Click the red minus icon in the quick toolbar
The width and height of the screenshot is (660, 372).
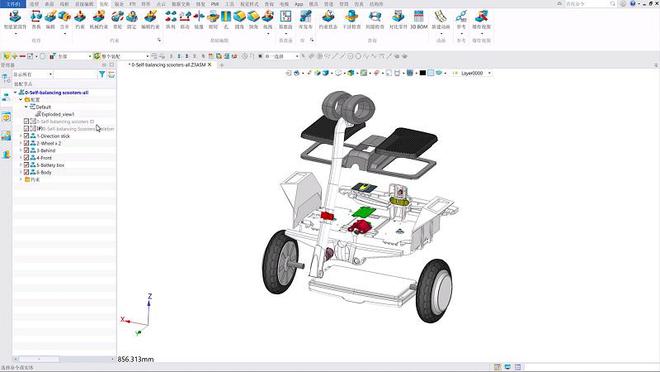(22, 56)
